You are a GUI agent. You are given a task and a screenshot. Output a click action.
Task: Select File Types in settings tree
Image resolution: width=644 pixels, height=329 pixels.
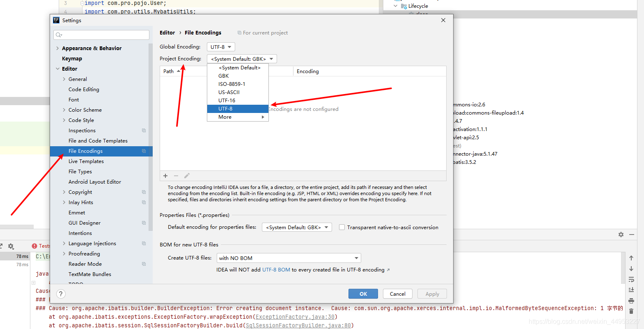coord(80,172)
